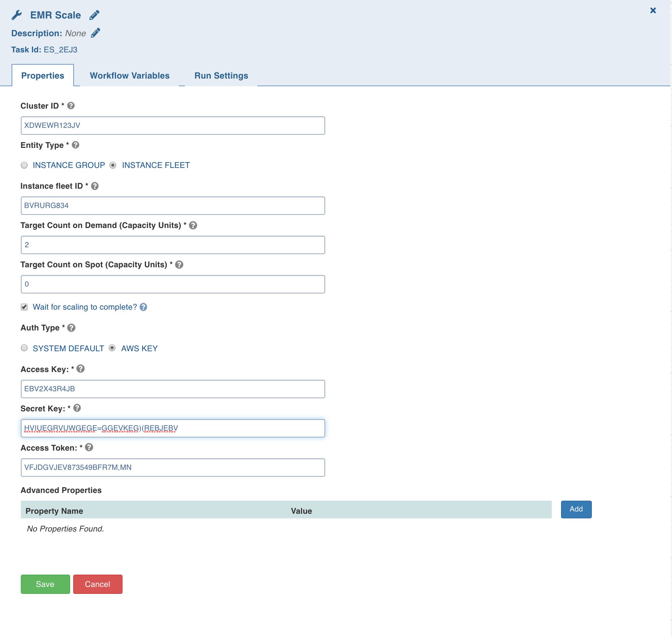The image size is (672, 637).
Task: Close the EMR Scale dialog
Action: point(653,10)
